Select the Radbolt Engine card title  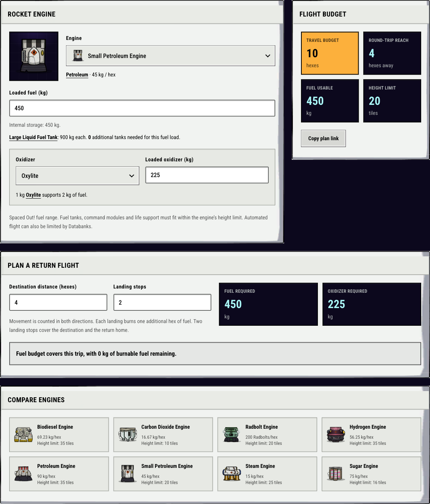tap(261, 427)
